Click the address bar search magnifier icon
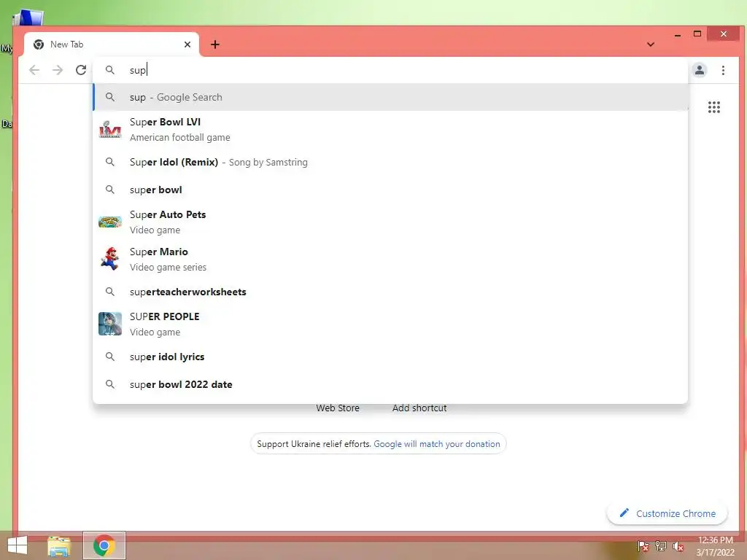The height and width of the screenshot is (560, 747). [x=110, y=70]
